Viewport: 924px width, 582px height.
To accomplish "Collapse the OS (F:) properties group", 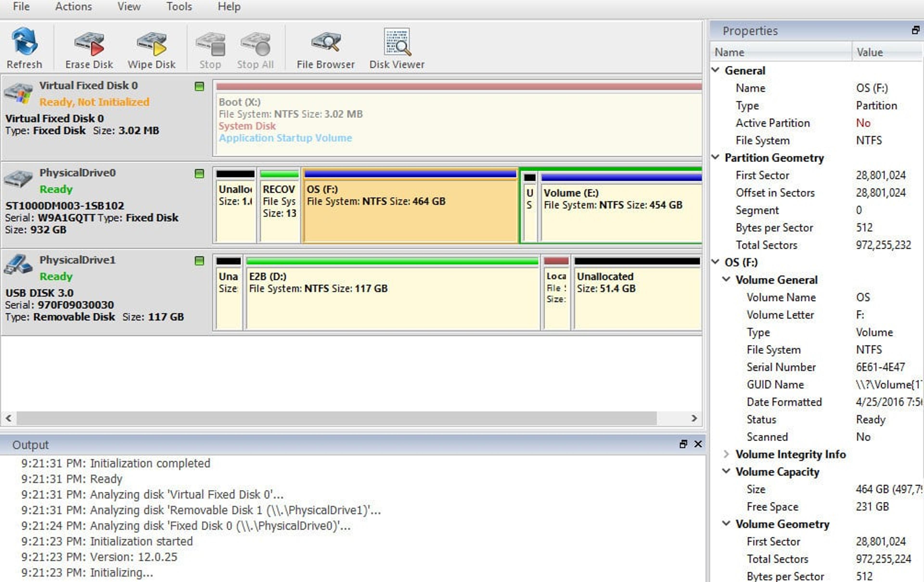I will point(716,262).
